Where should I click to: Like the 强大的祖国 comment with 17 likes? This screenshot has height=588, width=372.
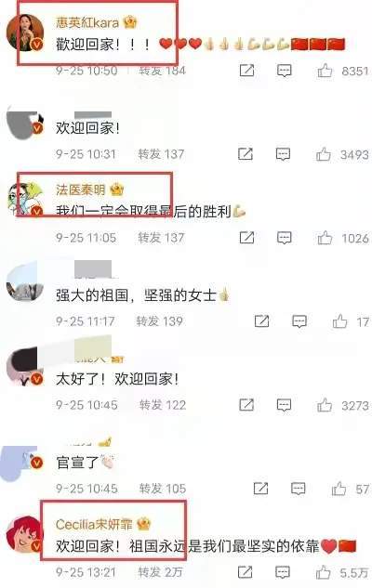click(339, 321)
